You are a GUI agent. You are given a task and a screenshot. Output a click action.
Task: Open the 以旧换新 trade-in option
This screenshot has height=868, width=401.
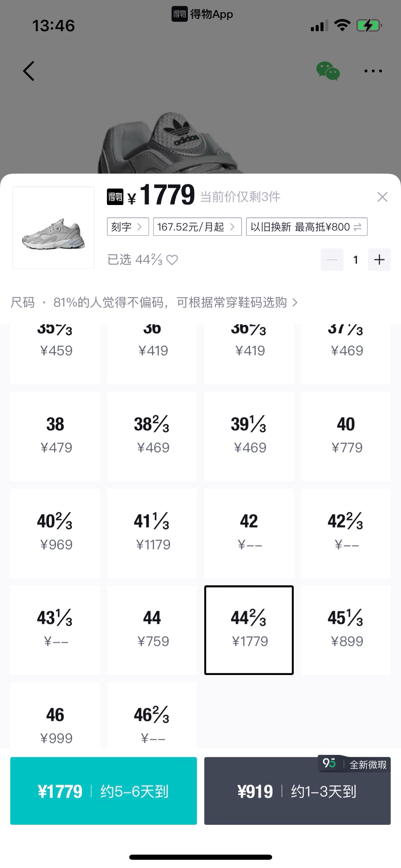pos(306,227)
